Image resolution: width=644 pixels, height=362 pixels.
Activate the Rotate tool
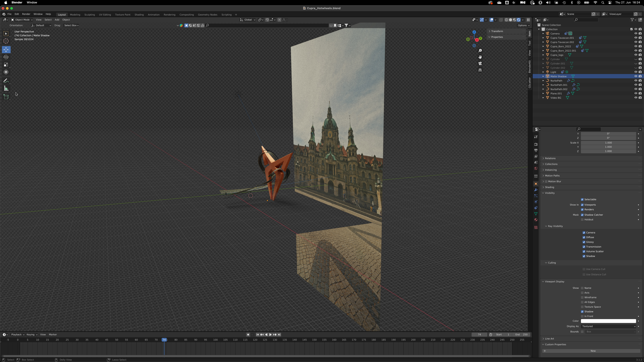tap(6, 57)
